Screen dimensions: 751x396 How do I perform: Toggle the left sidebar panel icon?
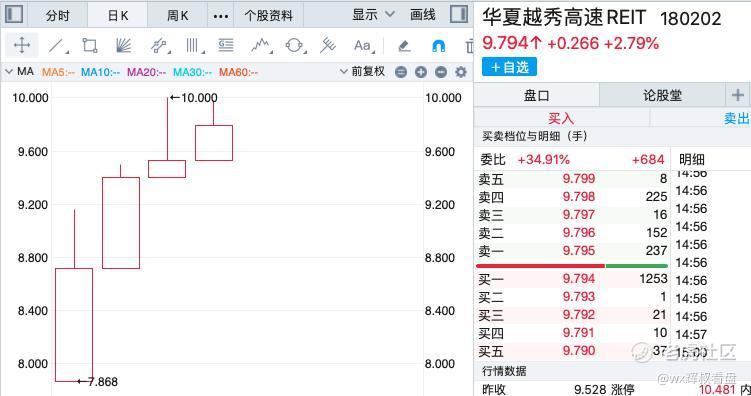14,14
